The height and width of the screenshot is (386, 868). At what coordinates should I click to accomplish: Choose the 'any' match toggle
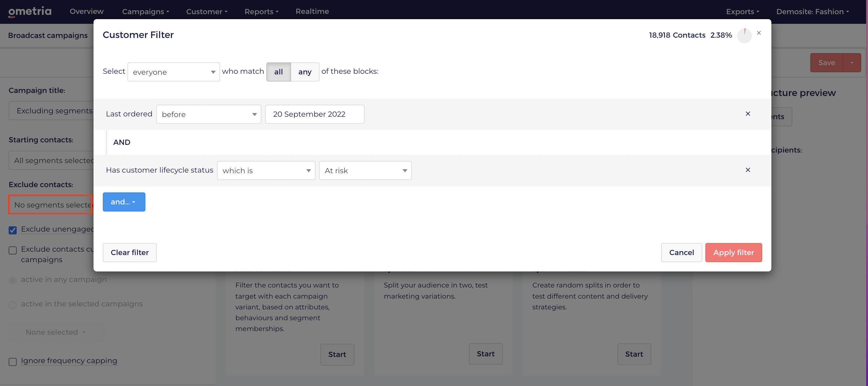[305, 72]
